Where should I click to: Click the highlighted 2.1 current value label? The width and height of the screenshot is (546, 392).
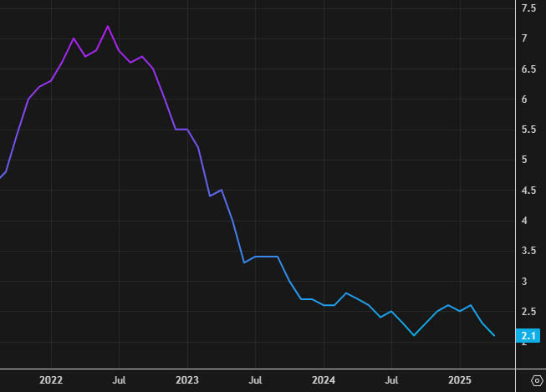tap(528, 336)
